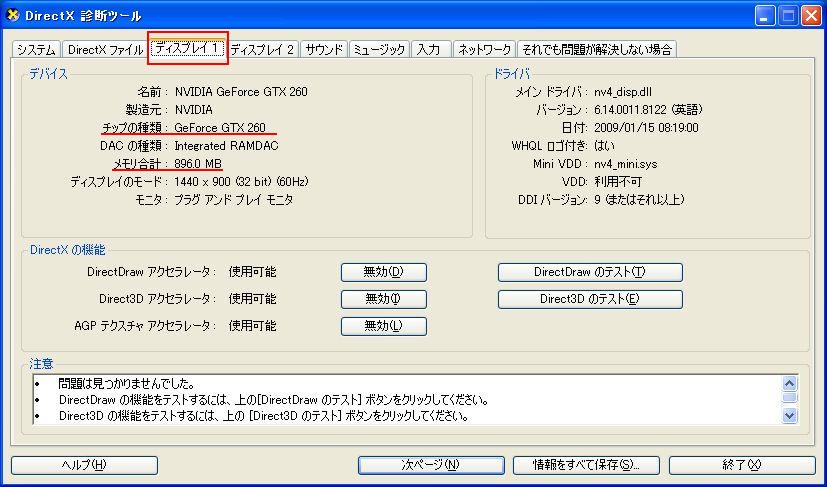The width and height of the screenshot is (827, 487).
Task: Go to 次ページ(N) next page
Action: pyautogui.click(x=431, y=465)
